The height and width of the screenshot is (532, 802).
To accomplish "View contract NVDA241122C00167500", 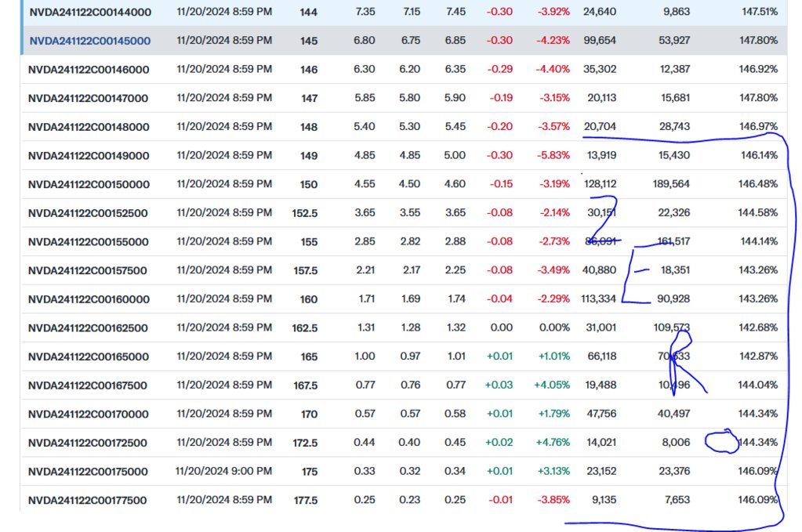I will (x=88, y=385).
